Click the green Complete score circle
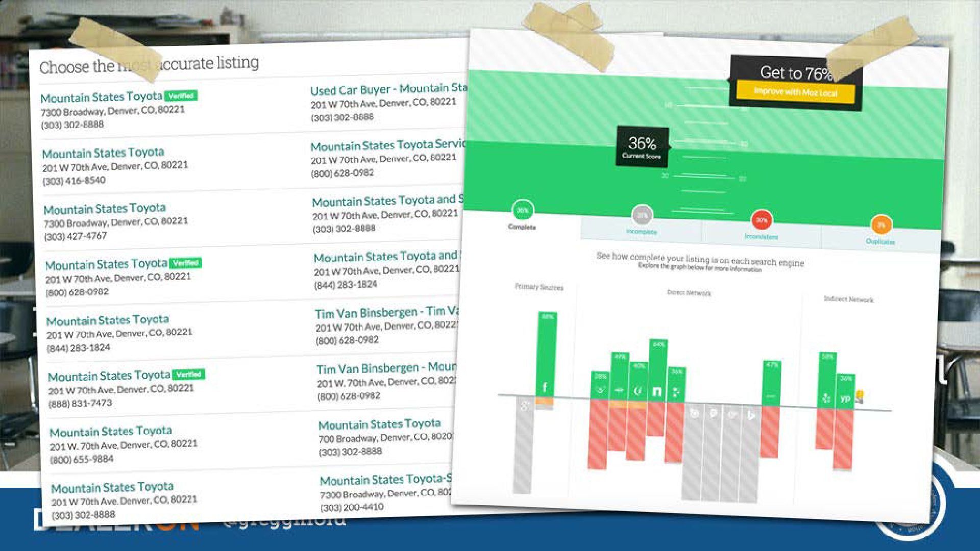 tap(522, 210)
